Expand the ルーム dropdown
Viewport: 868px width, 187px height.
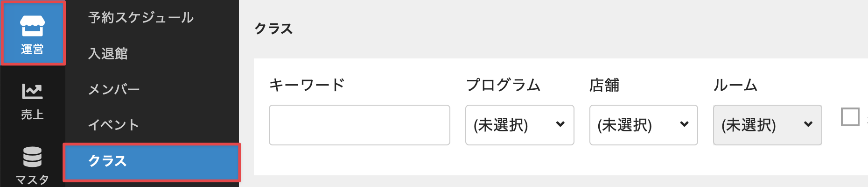click(x=767, y=125)
